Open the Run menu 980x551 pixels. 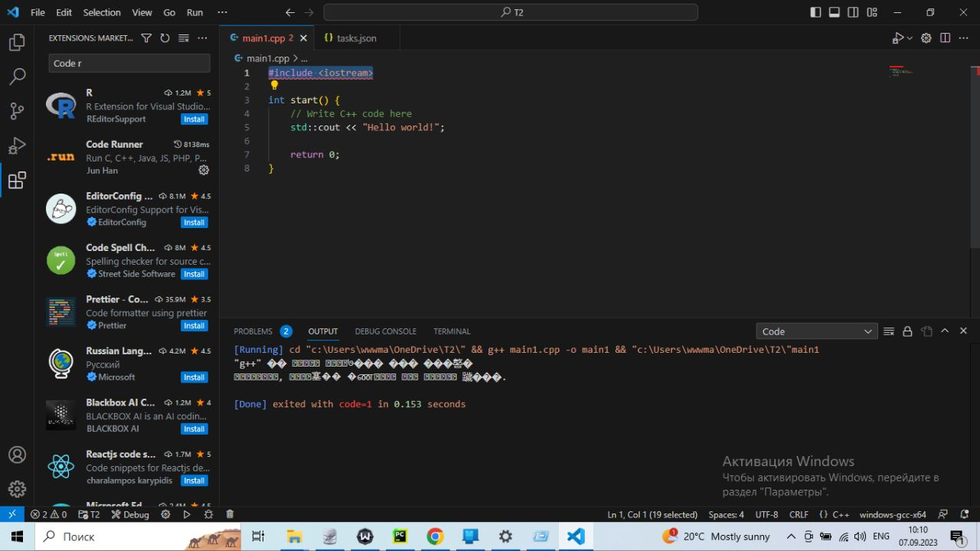point(195,12)
